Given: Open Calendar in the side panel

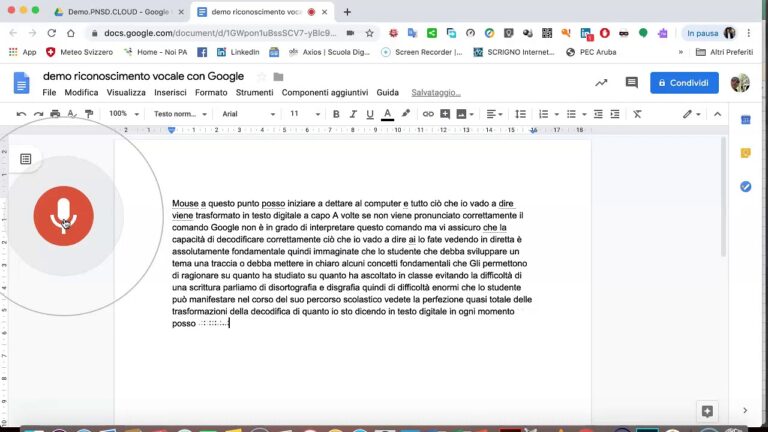Looking at the screenshot, I should click(x=745, y=120).
